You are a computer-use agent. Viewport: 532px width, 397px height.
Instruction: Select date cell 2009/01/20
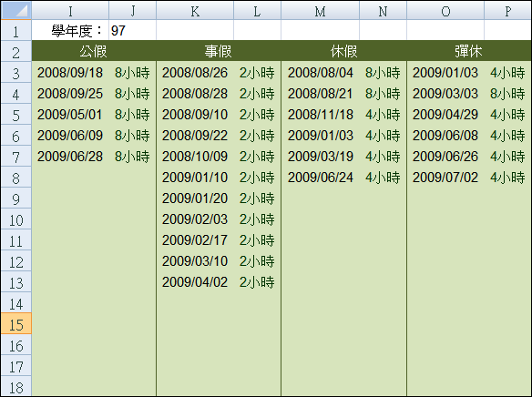point(195,198)
